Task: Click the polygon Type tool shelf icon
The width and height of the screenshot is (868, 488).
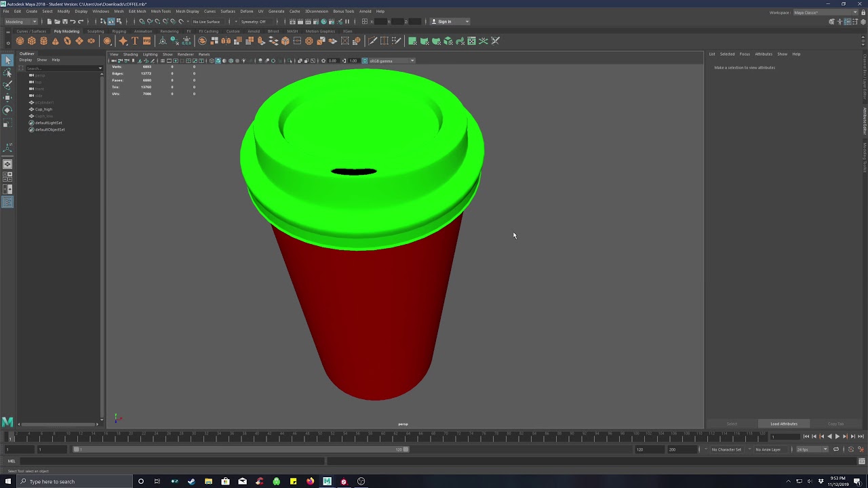Action: (x=135, y=41)
